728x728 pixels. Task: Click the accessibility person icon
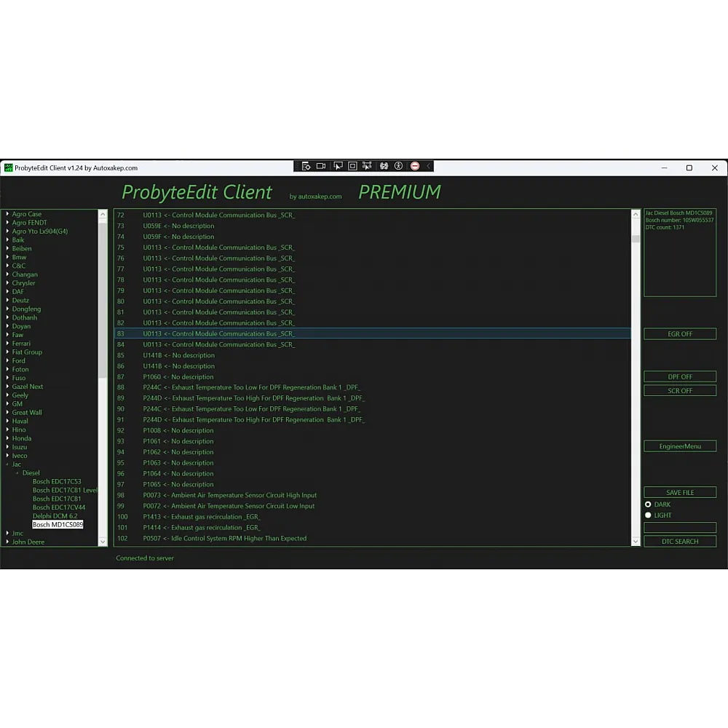398,166
